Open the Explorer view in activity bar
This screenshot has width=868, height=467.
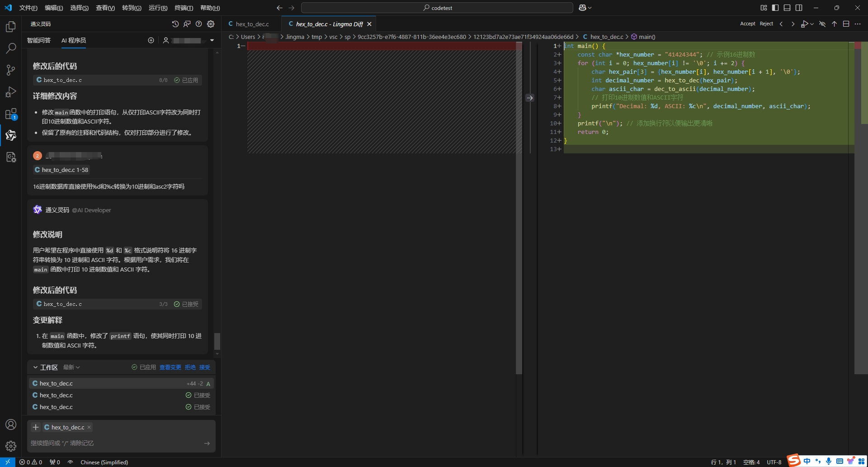pyautogui.click(x=11, y=27)
